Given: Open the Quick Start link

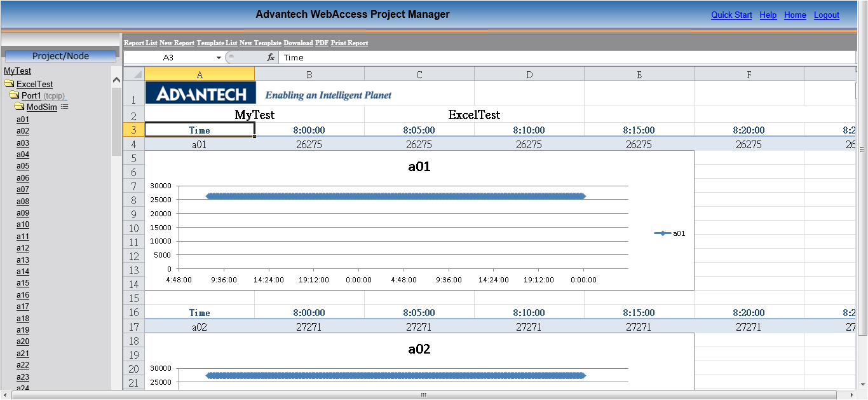Looking at the screenshot, I should 731,15.
